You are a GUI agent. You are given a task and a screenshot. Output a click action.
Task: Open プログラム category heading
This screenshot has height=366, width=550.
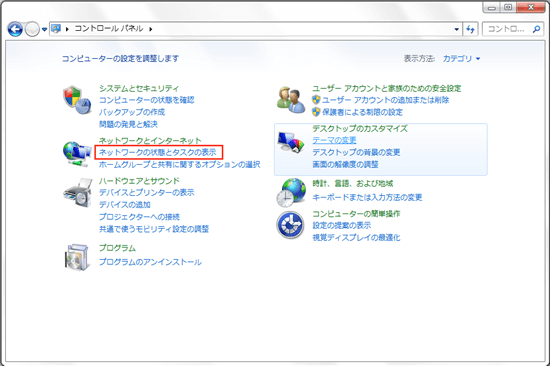(117, 248)
